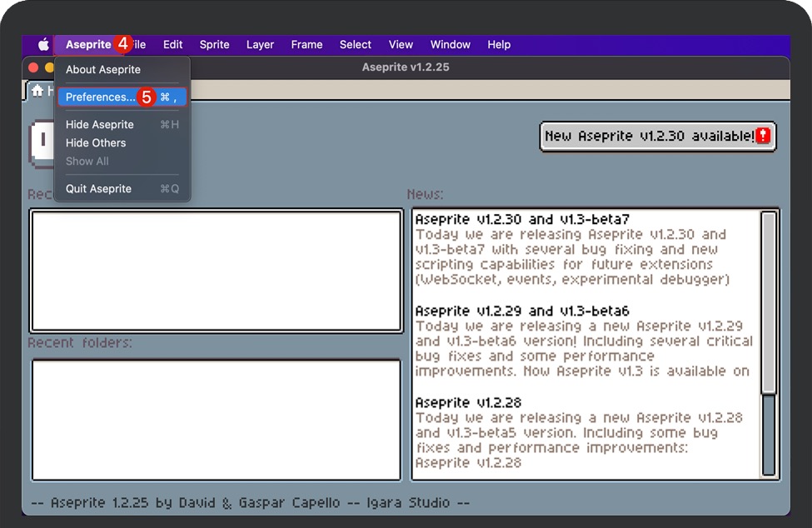The height and width of the screenshot is (528, 812).
Task: Choose Quit Aseprite
Action: coord(122,188)
